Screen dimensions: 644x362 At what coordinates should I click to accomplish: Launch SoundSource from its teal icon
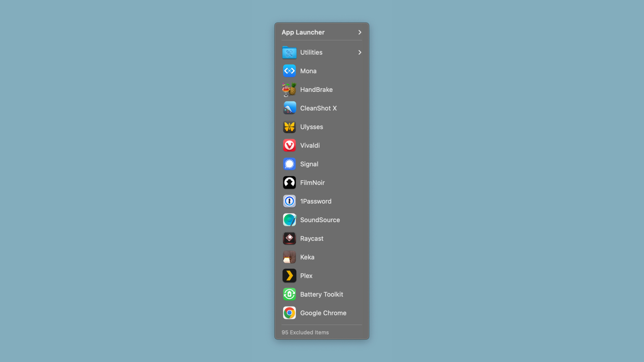(289, 220)
